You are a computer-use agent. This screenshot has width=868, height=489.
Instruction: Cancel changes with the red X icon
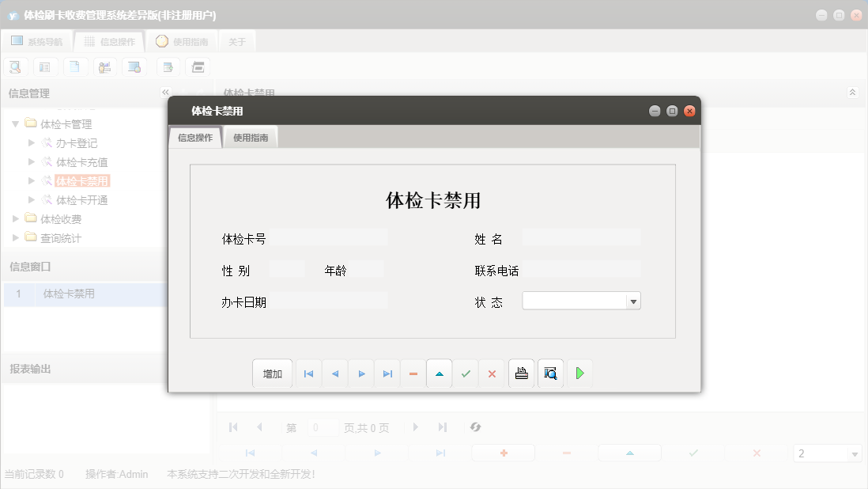492,373
